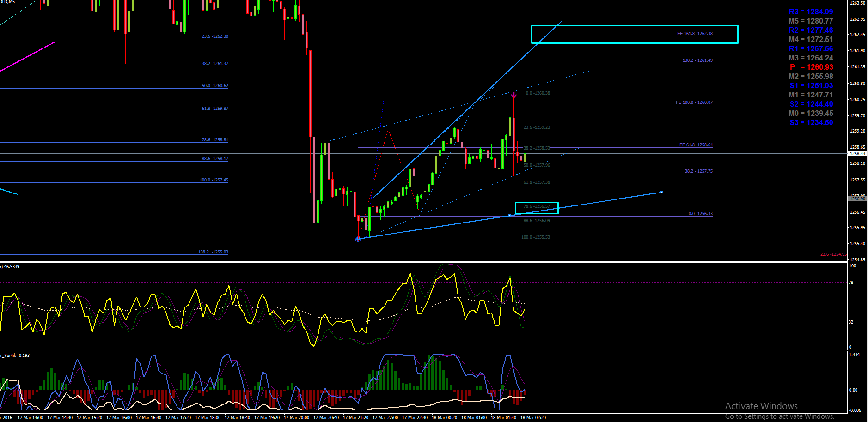Select the 23.6 -1259.23 retracement label
868x422 pixels.
tap(537, 127)
